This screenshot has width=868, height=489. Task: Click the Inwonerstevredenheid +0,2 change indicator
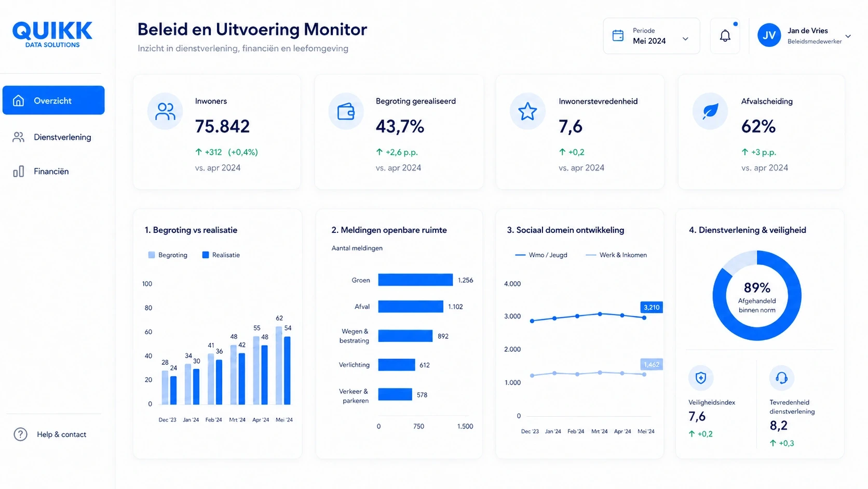[572, 152]
